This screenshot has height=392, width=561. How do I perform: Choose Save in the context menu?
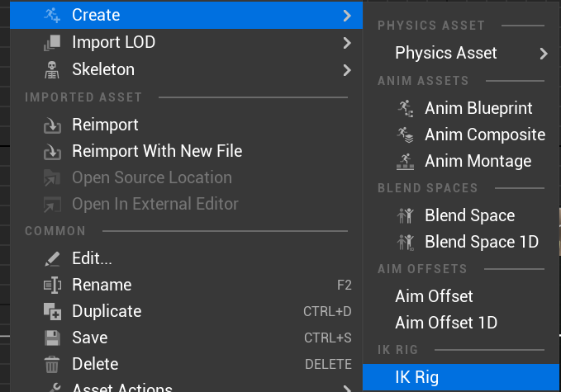tap(186, 338)
